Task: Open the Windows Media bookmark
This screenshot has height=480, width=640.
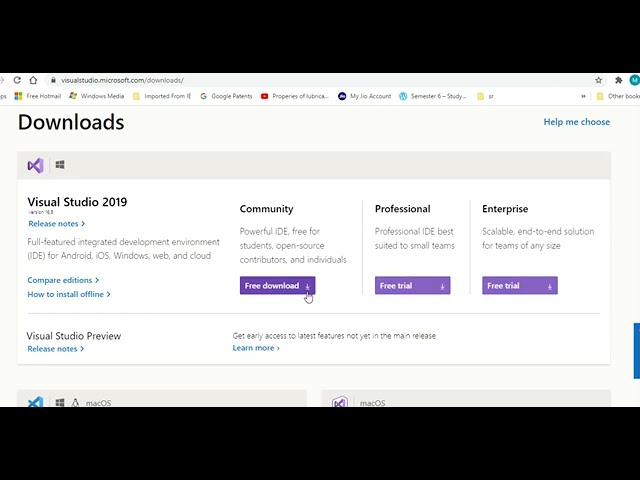Action: pyautogui.click(x=96, y=96)
